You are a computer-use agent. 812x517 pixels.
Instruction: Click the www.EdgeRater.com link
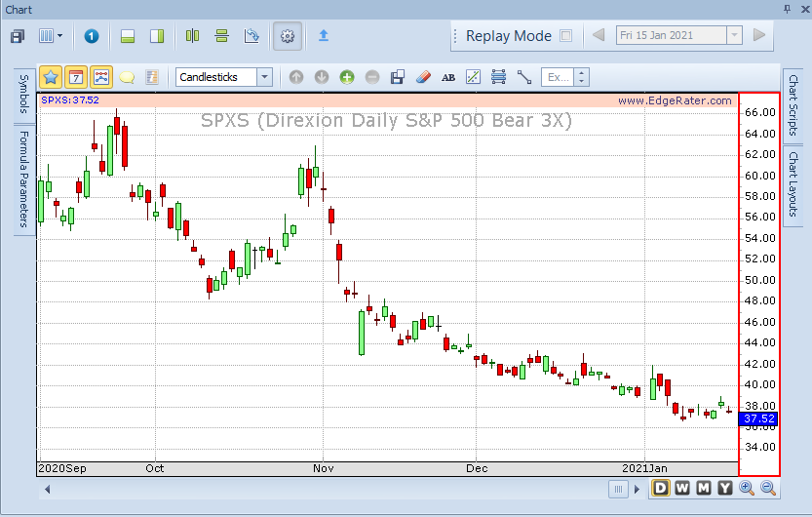(x=675, y=100)
